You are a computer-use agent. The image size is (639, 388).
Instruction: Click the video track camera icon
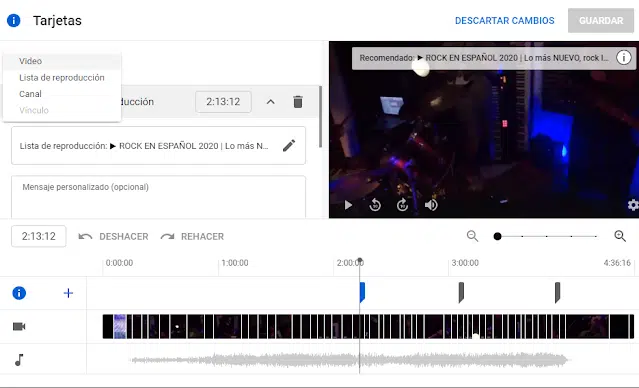pos(19,326)
